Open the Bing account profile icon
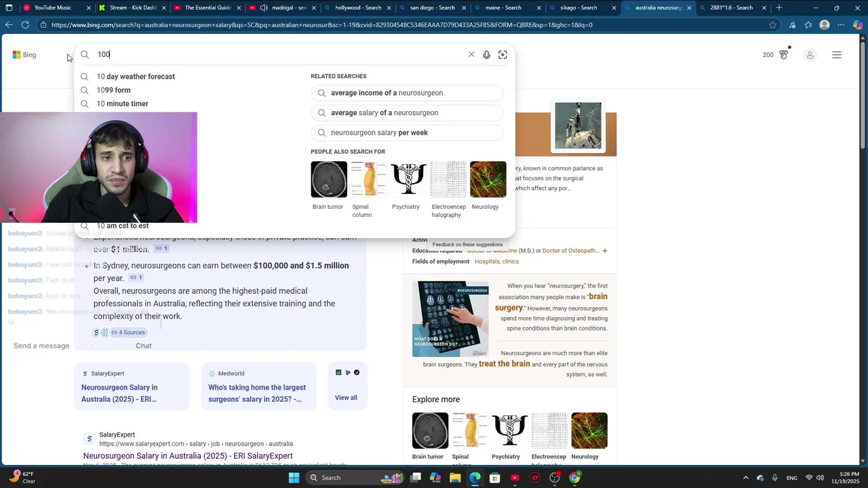Viewport: 868px width, 488px height. [x=810, y=55]
